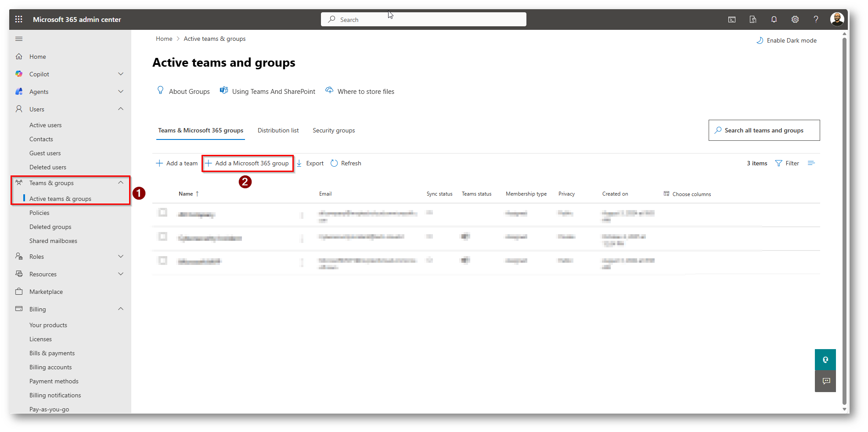Switch to Teams & Microsoft 365 groups tab

[x=201, y=130]
